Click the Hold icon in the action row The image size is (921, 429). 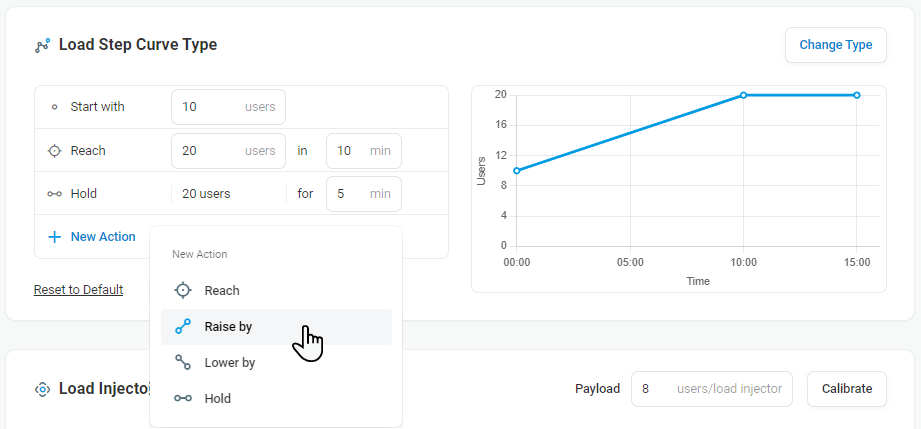pyautogui.click(x=54, y=194)
